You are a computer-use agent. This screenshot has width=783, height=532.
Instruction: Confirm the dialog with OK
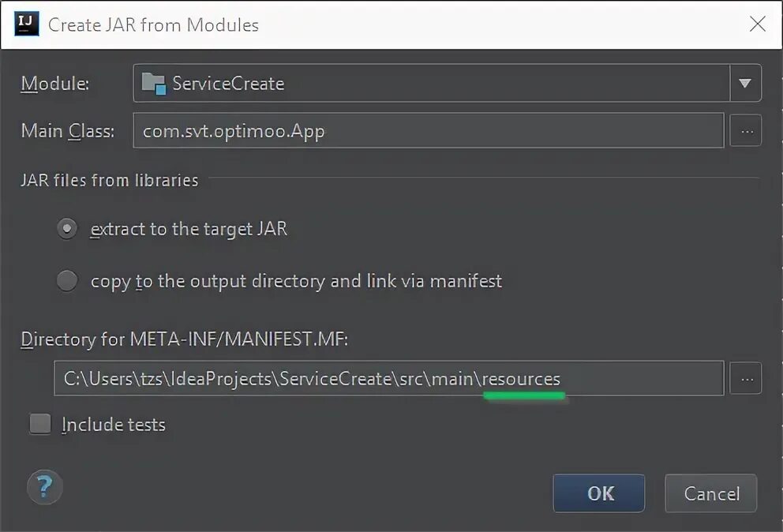(x=599, y=493)
